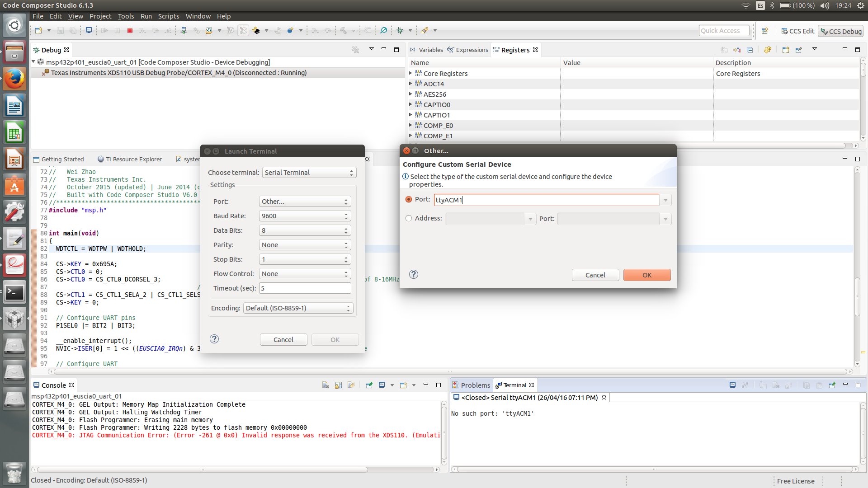Open the Data Bits dropdown

pyautogui.click(x=305, y=230)
